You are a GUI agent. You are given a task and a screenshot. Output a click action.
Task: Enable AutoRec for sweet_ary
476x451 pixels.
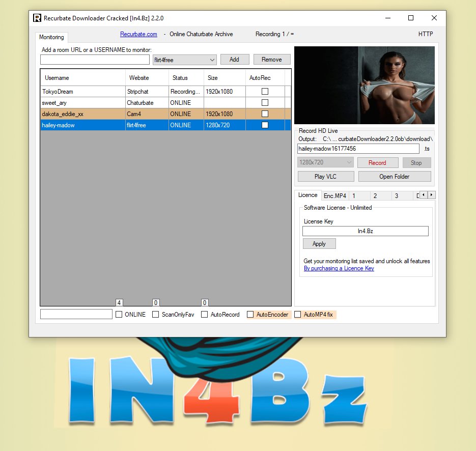click(265, 103)
